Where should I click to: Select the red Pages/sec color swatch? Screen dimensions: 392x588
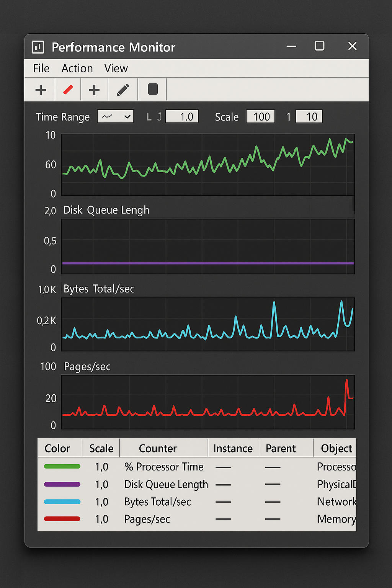[x=62, y=519]
